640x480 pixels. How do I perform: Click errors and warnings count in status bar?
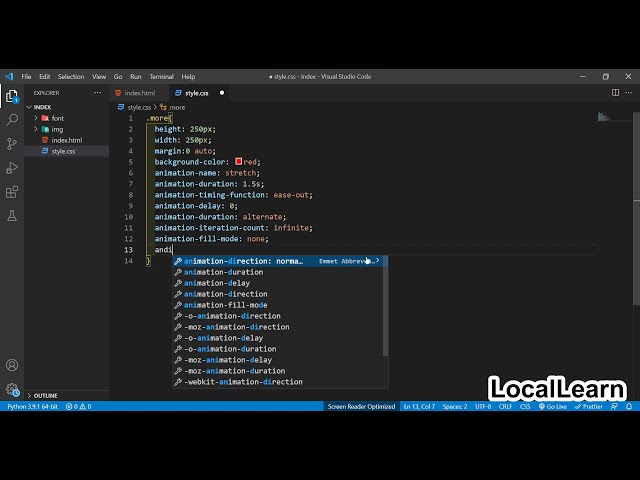point(79,407)
